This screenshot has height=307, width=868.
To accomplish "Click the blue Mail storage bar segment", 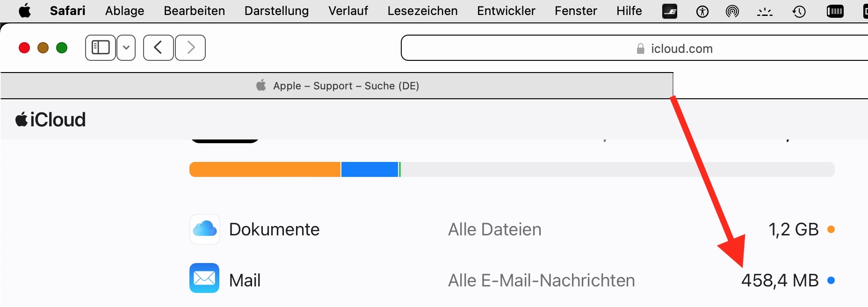I will click(369, 169).
